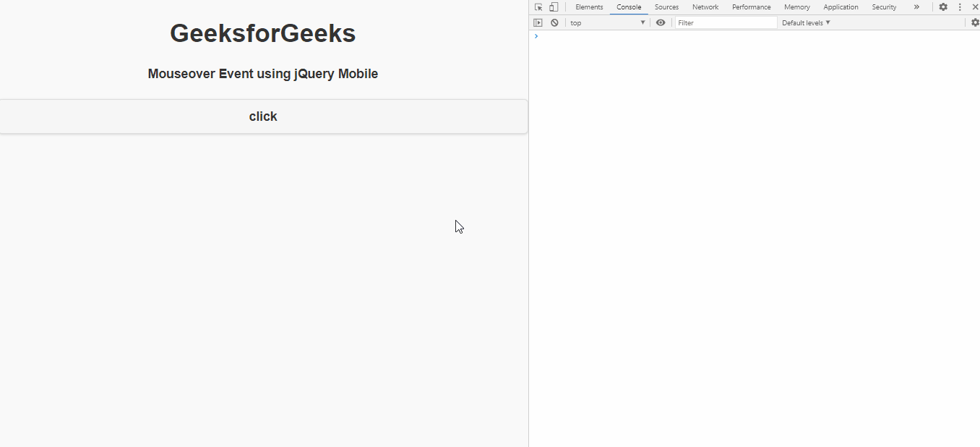The image size is (980, 447).
Task: Open the customize DevTools three-dot menu
Action: click(x=959, y=7)
